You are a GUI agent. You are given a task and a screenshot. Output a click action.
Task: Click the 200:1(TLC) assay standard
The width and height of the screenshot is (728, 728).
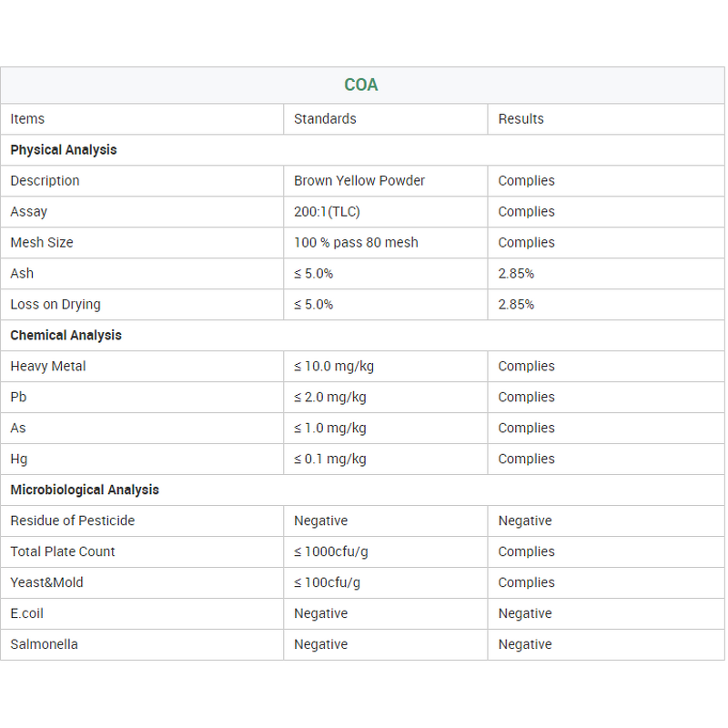pos(327,212)
